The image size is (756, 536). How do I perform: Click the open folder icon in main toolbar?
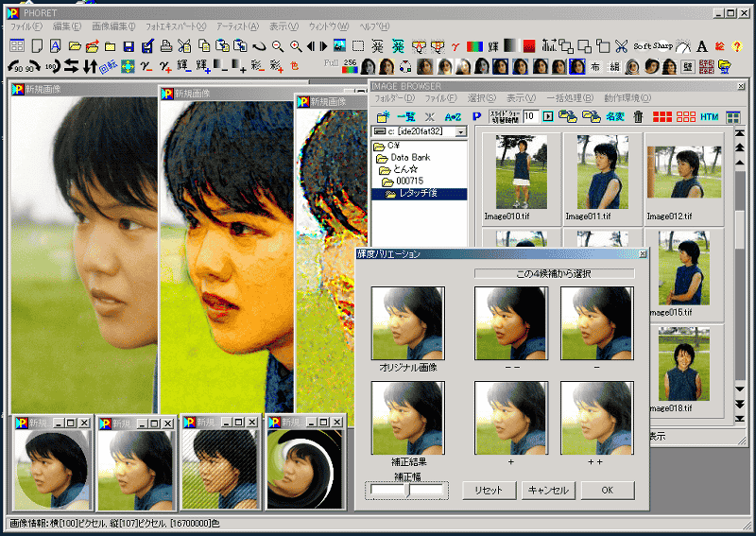(x=75, y=46)
